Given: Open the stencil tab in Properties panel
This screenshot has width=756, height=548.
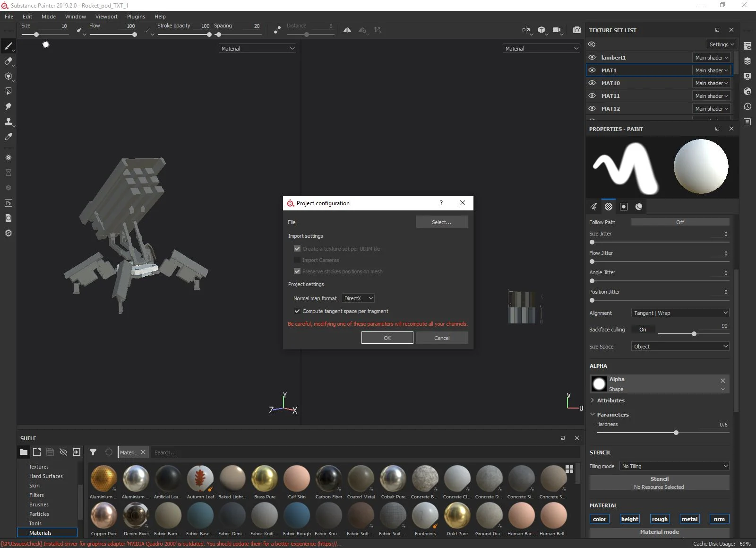Looking at the screenshot, I should tap(624, 207).
